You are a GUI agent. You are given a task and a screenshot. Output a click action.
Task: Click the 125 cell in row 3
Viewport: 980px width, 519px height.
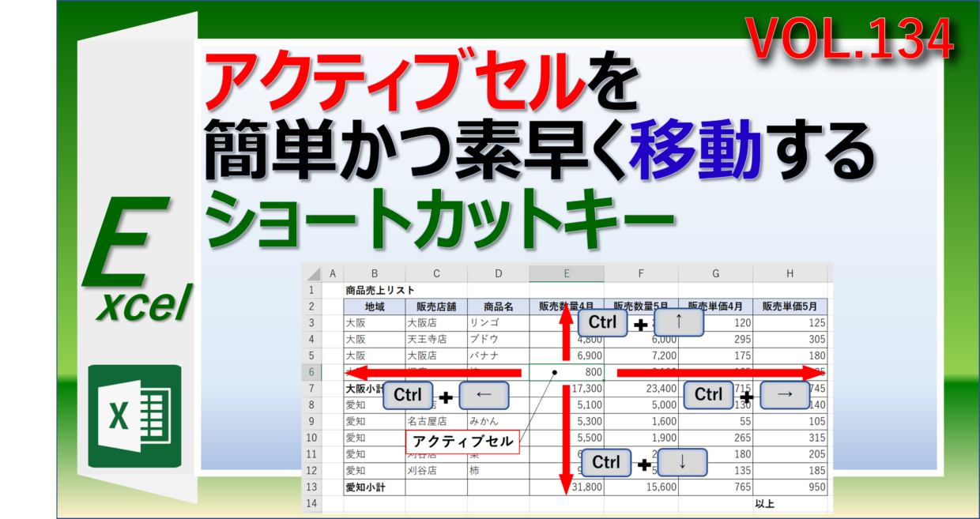pos(790,323)
